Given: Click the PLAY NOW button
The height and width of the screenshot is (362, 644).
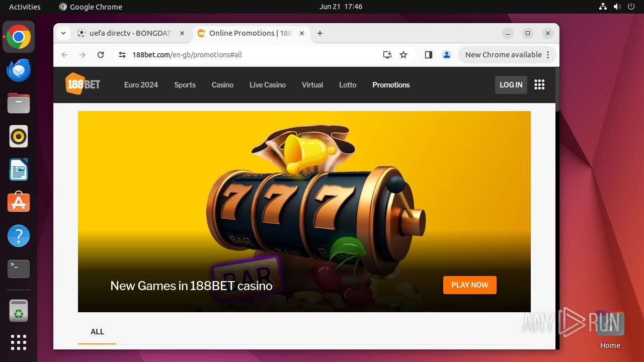Looking at the screenshot, I should click(x=469, y=285).
